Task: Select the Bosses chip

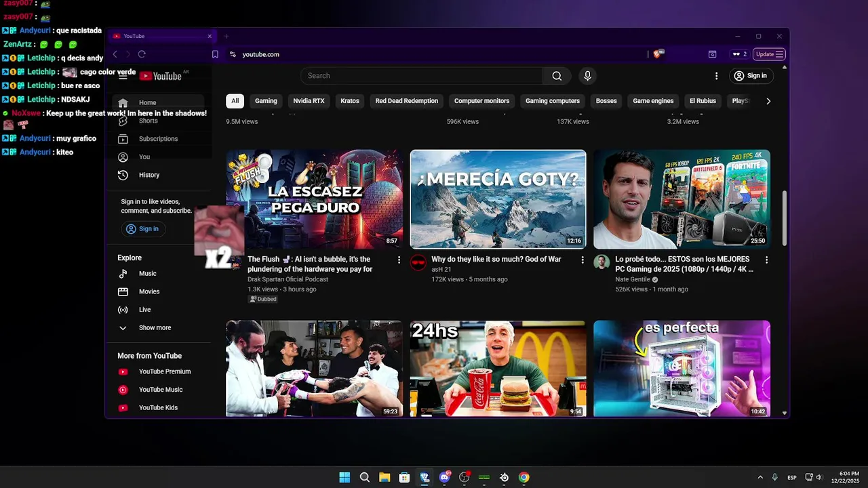Action: pyautogui.click(x=606, y=101)
